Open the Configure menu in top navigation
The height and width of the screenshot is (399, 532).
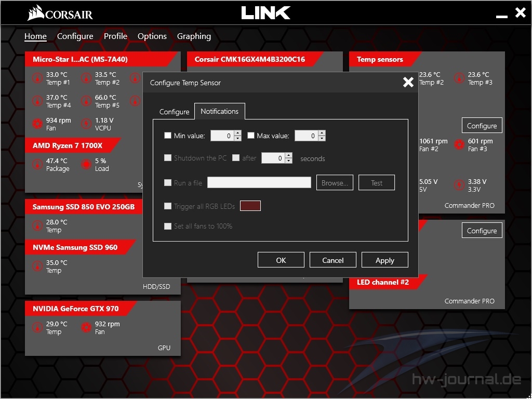(x=75, y=36)
